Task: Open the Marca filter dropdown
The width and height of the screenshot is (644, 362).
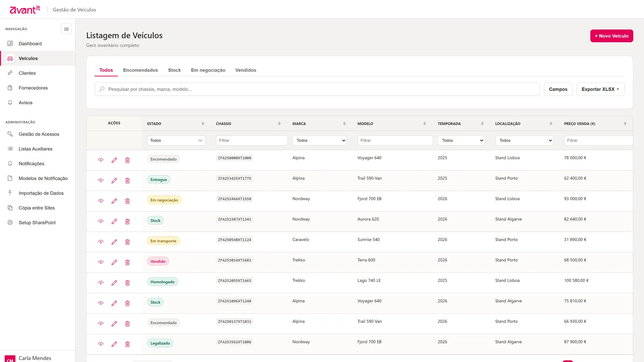Action: pos(320,140)
